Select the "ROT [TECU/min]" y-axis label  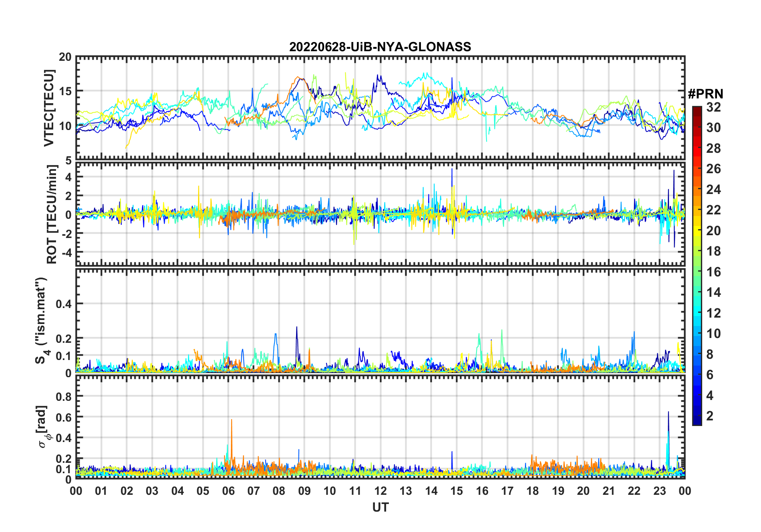tap(52, 214)
